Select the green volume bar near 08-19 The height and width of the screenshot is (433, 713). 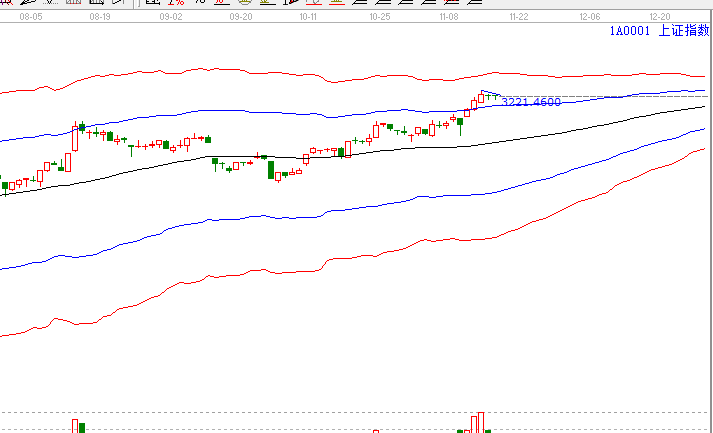click(82, 427)
